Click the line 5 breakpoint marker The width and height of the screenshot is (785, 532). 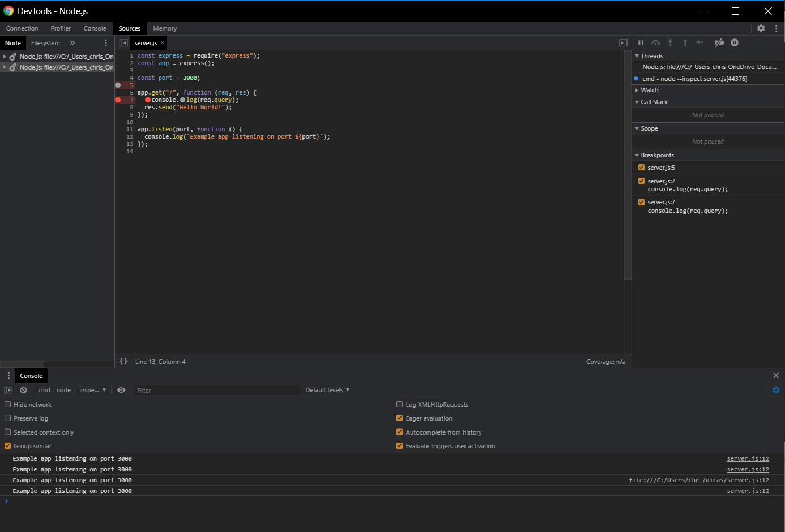pos(118,85)
